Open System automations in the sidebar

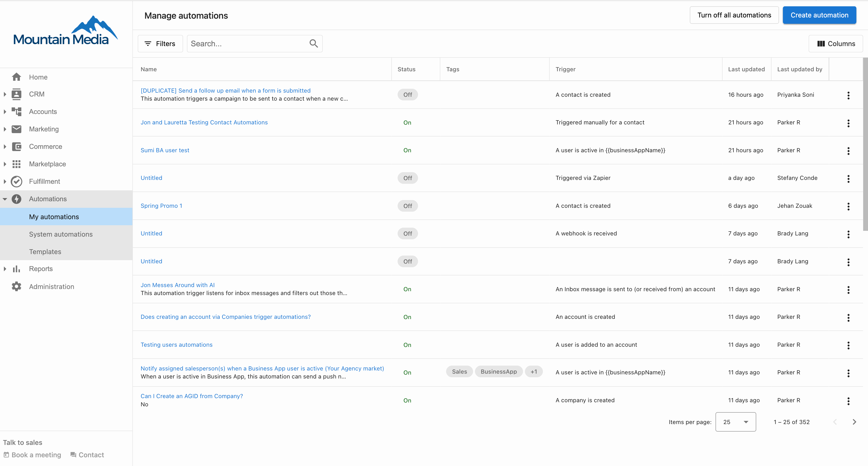(x=66, y=234)
